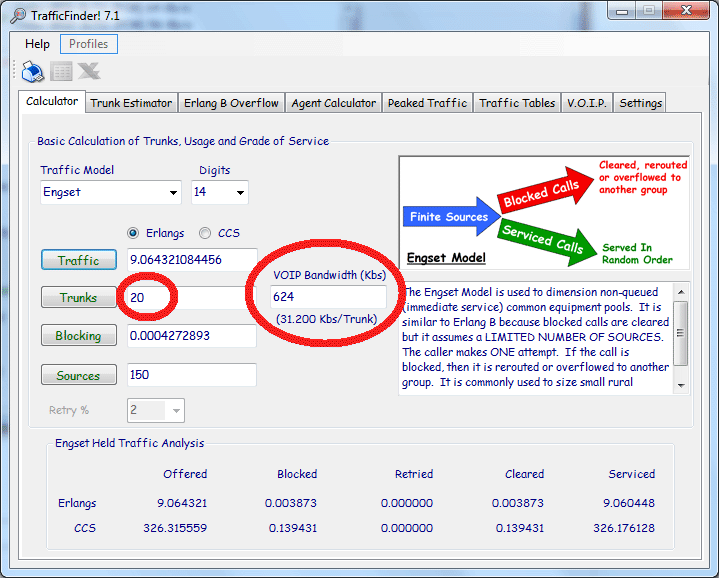Click the Traffic button
Image resolution: width=719 pixels, height=578 pixels.
coord(79,260)
